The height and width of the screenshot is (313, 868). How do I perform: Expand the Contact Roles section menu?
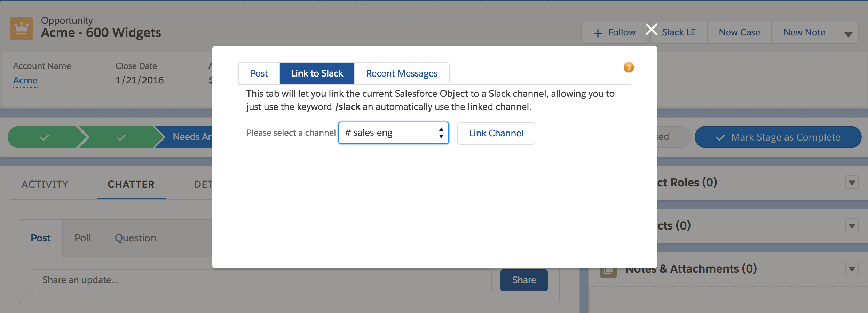click(x=852, y=183)
